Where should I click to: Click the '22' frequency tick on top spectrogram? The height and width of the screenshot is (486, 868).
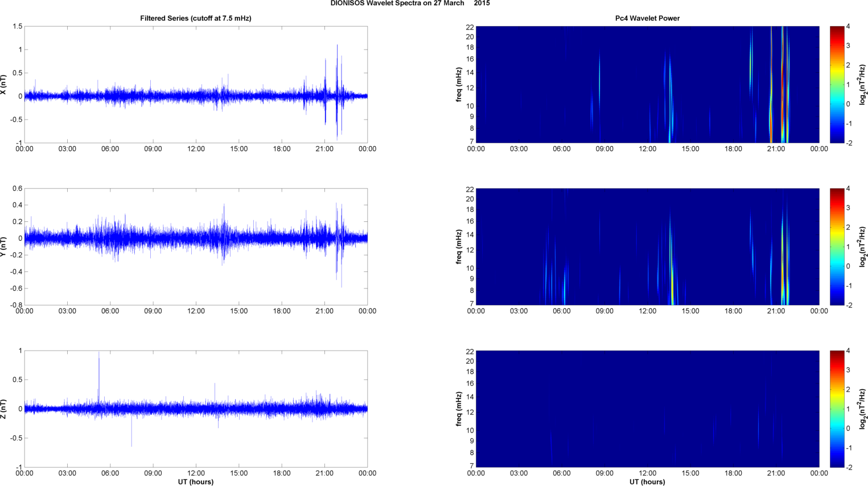pos(470,27)
